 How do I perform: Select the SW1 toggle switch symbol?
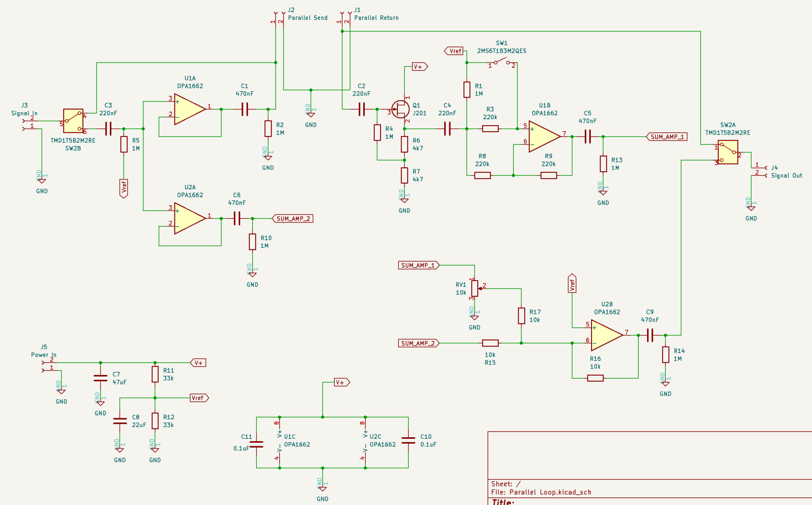pyautogui.click(x=502, y=61)
